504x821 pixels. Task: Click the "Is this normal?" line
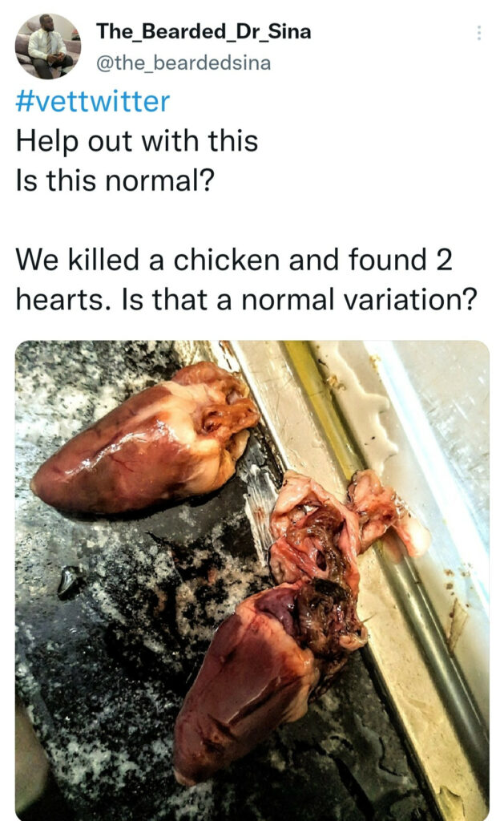click(x=115, y=181)
